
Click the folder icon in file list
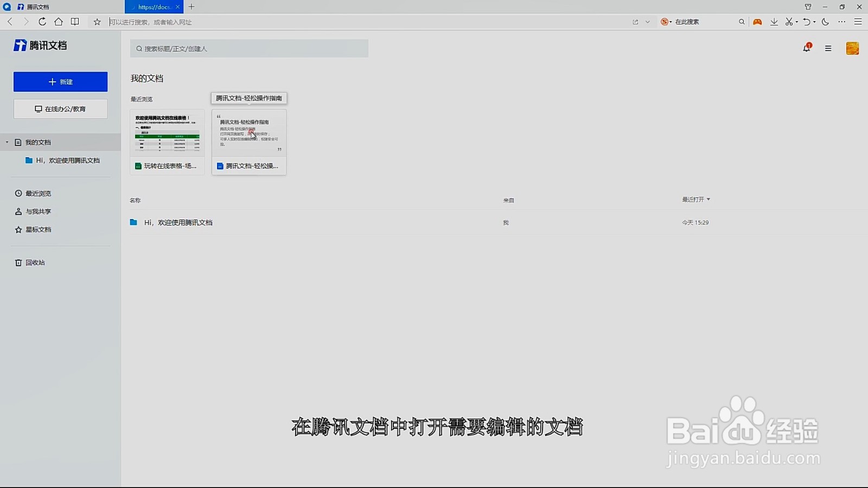pyautogui.click(x=133, y=222)
